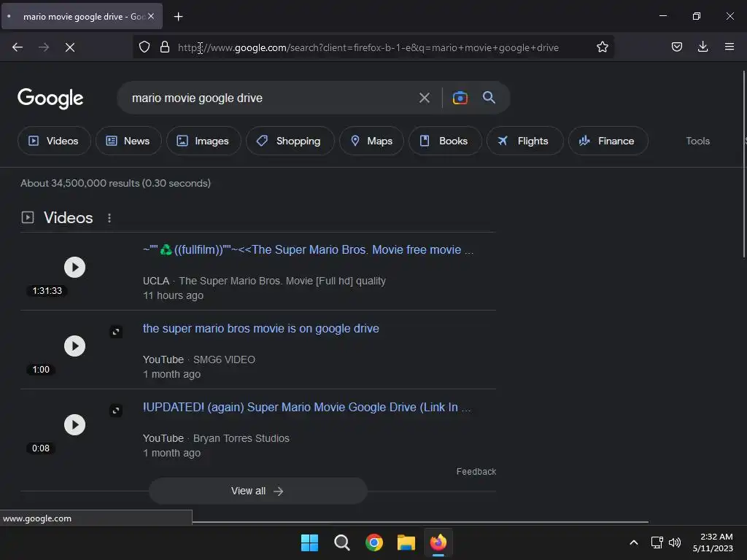
Task: Search by image using the camera icon
Action: tap(460, 98)
